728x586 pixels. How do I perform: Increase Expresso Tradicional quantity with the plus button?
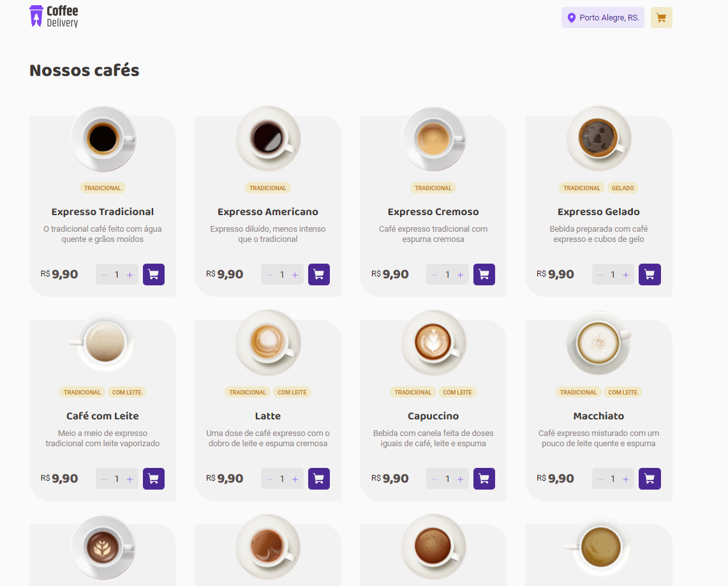tap(130, 274)
